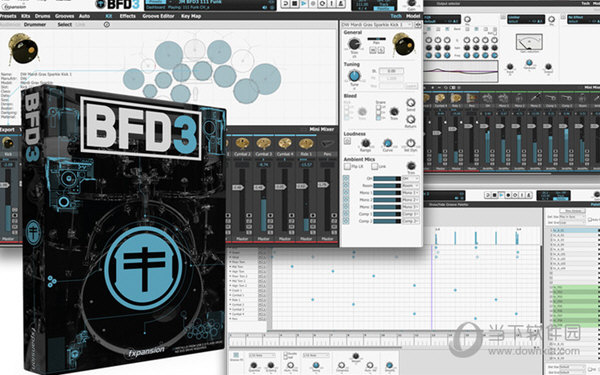The image size is (600, 375).
Task: Click the Cymbal 3 channel fader handle
Action: [x=259, y=188]
